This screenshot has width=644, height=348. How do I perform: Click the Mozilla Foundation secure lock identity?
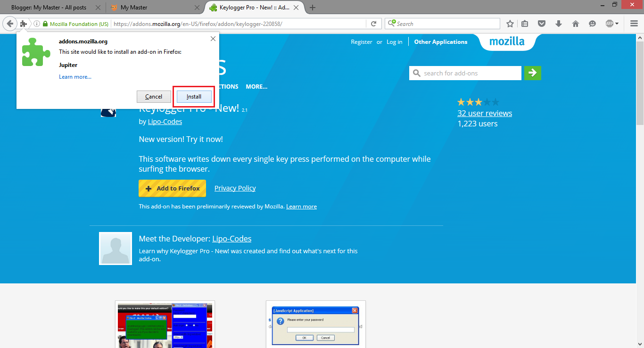75,24
